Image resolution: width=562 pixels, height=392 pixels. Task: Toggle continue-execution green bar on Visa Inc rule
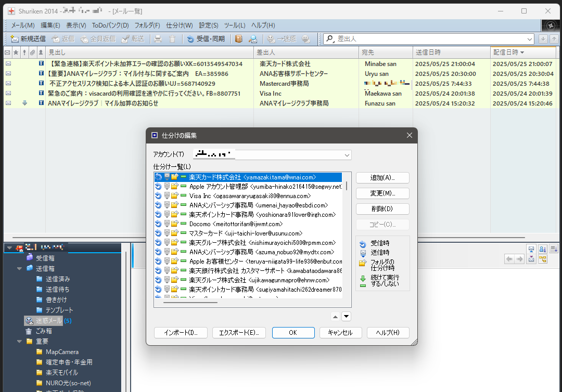pyautogui.click(x=184, y=196)
